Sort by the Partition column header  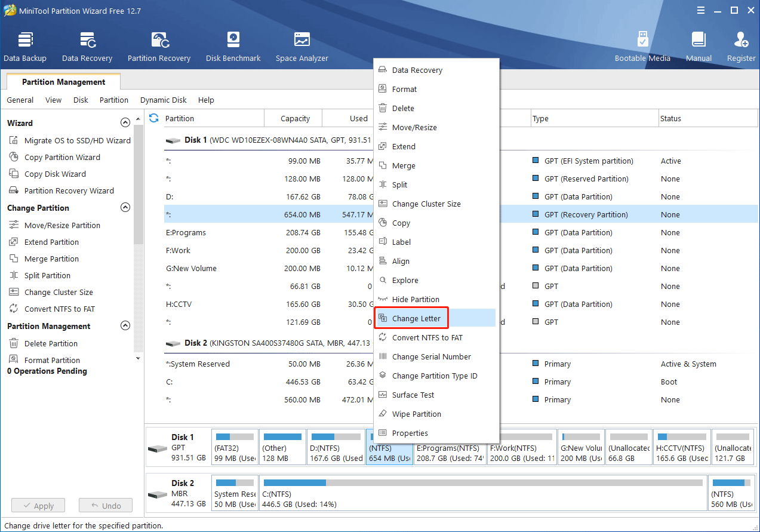pos(213,118)
